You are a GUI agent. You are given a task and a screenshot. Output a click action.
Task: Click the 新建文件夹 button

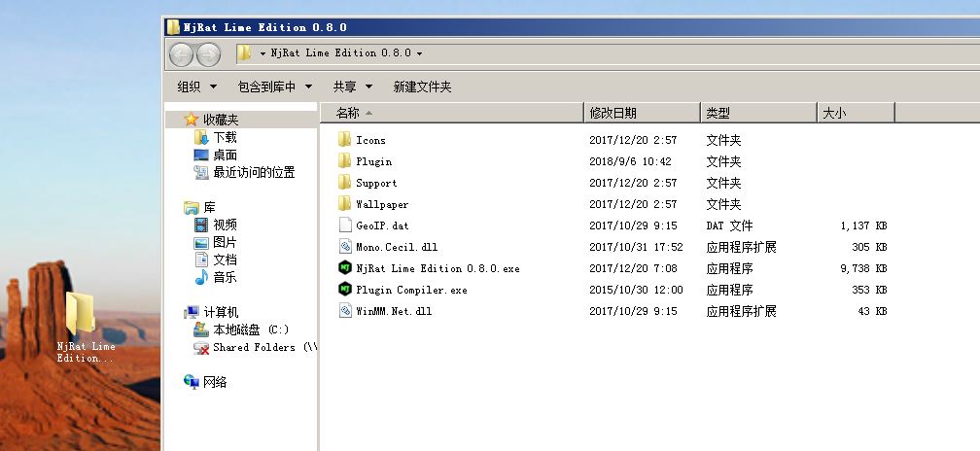tap(422, 87)
